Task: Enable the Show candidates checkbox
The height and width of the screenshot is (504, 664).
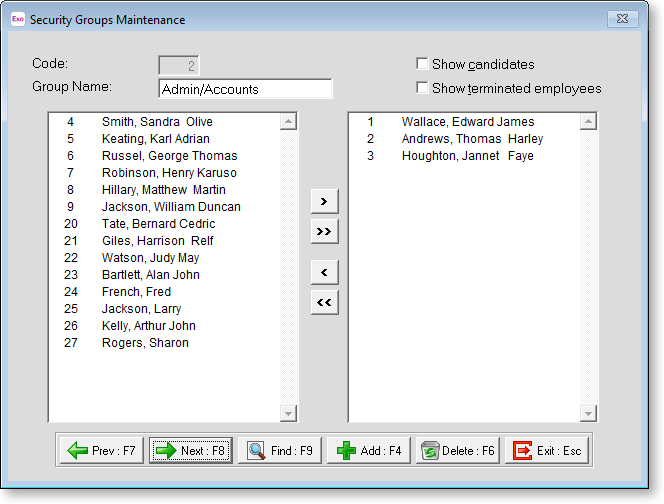Action: [x=422, y=64]
